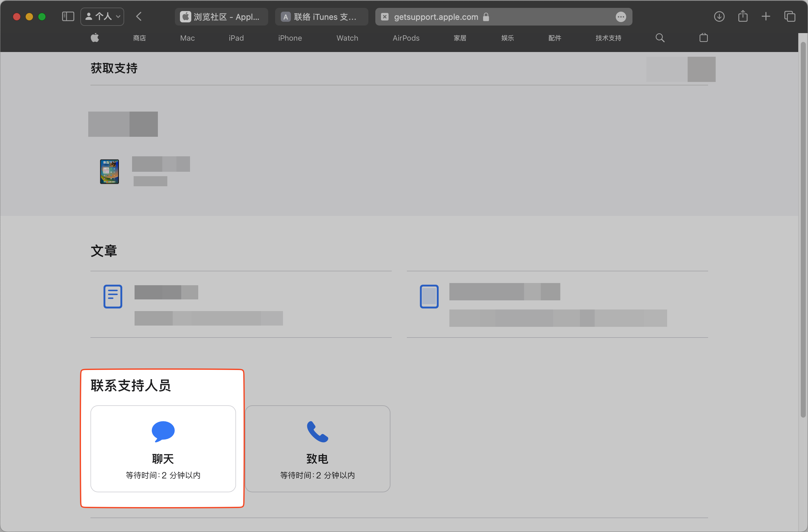Expand the 个人 profile dropdown
Viewport: 808px width, 532px height.
tap(102, 16)
